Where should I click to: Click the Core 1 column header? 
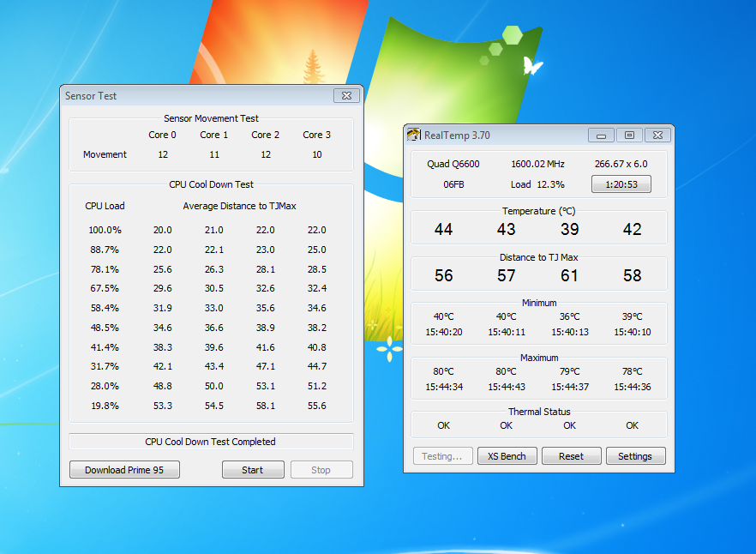(x=214, y=135)
